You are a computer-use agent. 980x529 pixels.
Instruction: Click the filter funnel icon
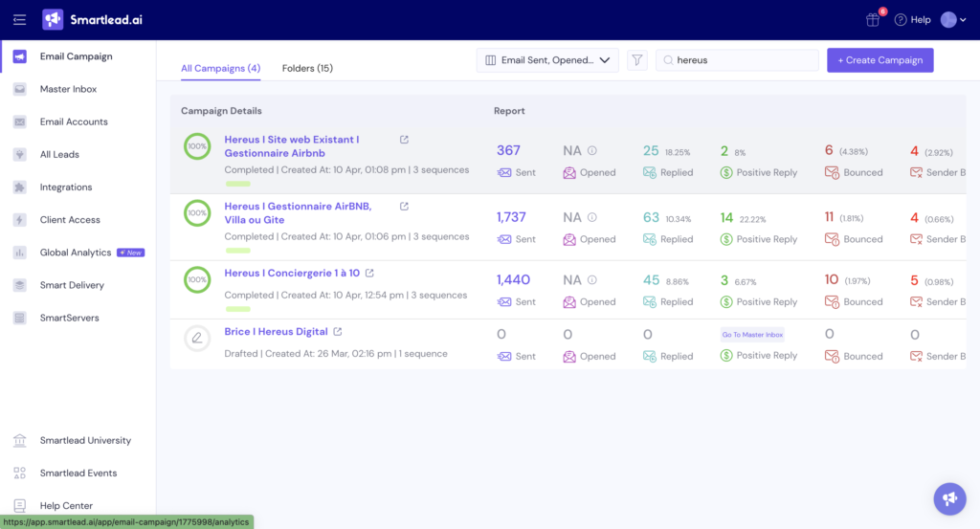[x=636, y=60]
